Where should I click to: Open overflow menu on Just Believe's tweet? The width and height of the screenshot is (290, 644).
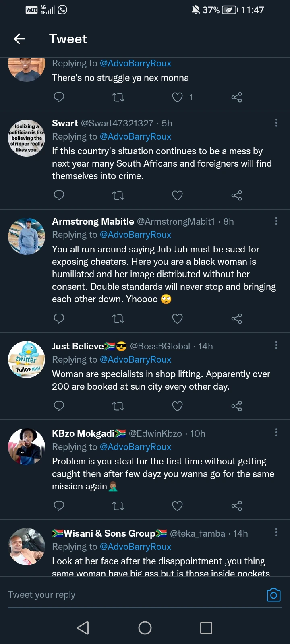pyautogui.click(x=276, y=345)
